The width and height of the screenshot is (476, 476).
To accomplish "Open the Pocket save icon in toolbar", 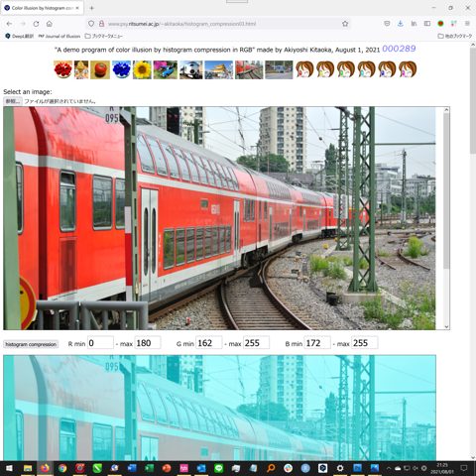I will (387, 24).
